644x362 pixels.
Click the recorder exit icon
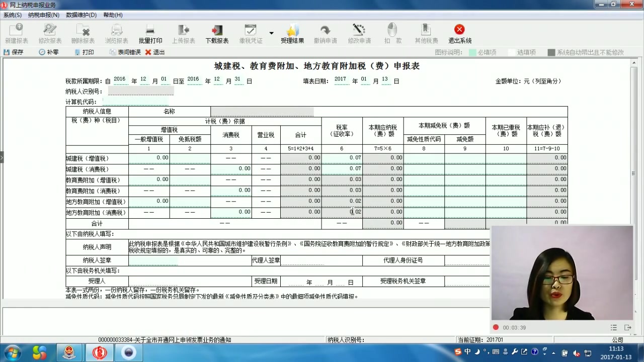pyautogui.click(x=627, y=327)
